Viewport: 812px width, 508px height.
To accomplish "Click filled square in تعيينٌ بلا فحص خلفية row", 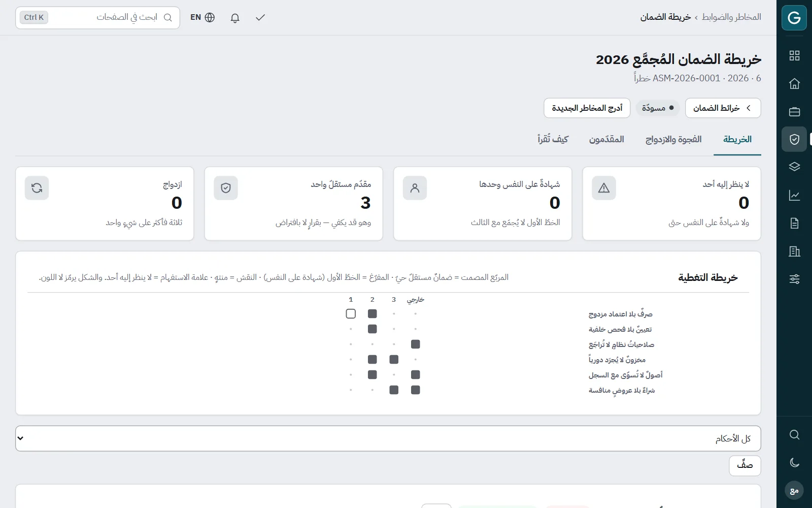I will tap(373, 329).
